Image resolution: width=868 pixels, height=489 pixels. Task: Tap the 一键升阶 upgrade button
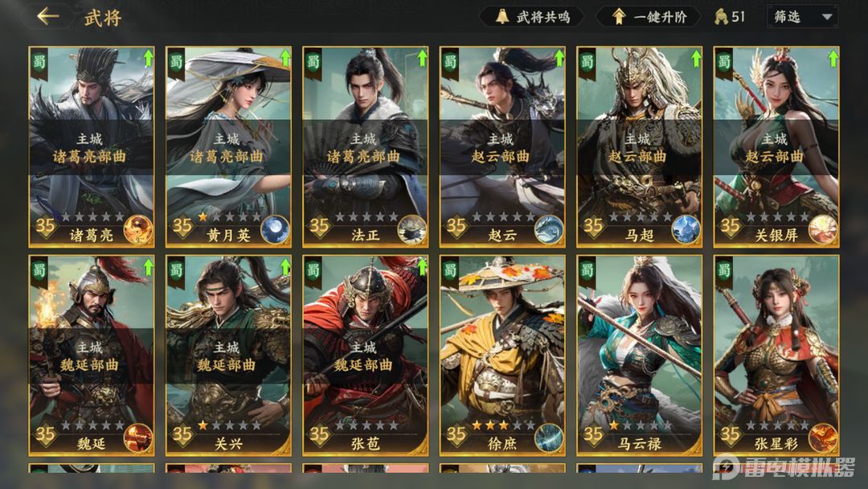[649, 17]
